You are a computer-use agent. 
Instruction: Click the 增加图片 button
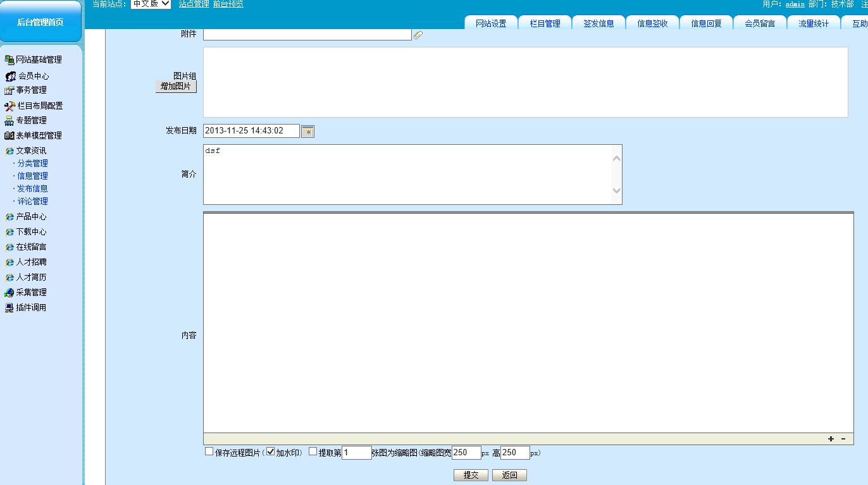click(176, 87)
